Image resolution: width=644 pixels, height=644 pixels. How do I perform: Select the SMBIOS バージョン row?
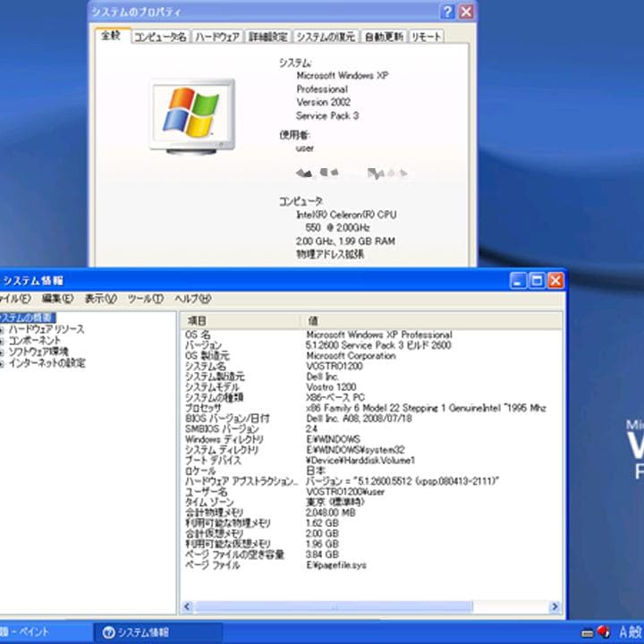[371, 429]
